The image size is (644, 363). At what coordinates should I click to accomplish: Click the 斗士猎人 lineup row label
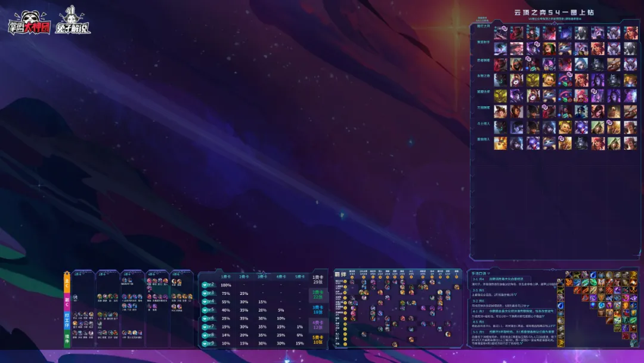pyautogui.click(x=484, y=124)
